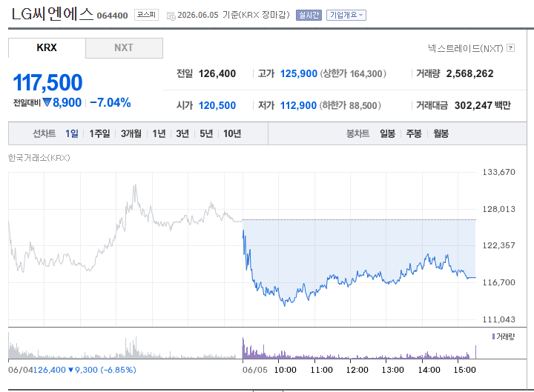Image resolution: width=534 pixels, height=392 pixels.
Task: Select the 3개월 line chart period
Action: tap(131, 133)
